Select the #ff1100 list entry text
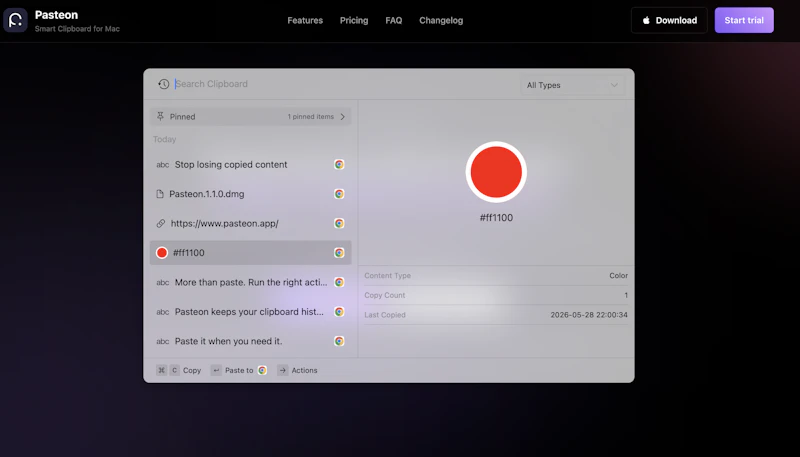800x457 pixels. (x=189, y=252)
